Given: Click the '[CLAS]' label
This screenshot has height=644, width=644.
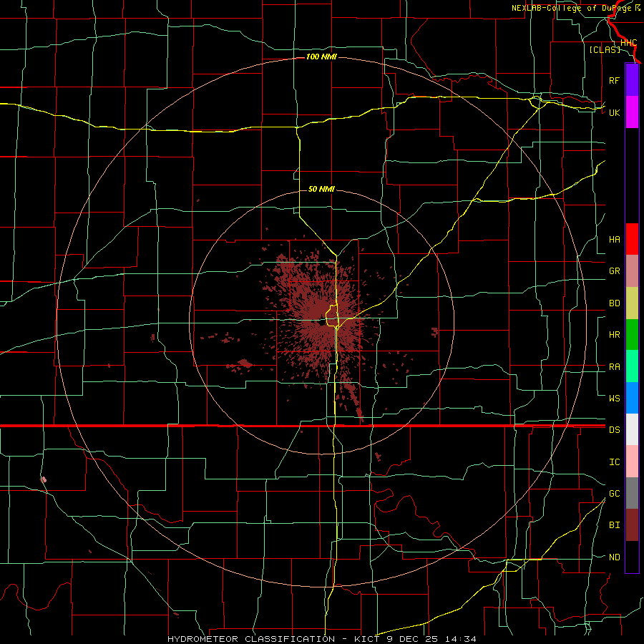Looking at the screenshot, I should coord(605,49).
